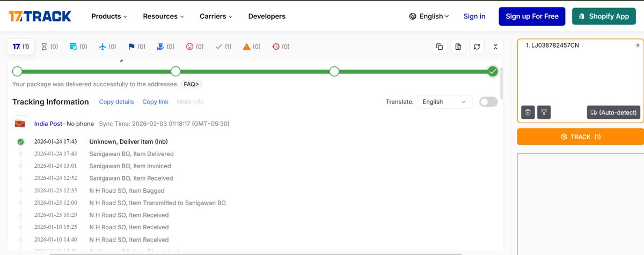This screenshot has width=644, height=255.
Task: Toggle the translation switch
Action: pyautogui.click(x=488, y=102)
